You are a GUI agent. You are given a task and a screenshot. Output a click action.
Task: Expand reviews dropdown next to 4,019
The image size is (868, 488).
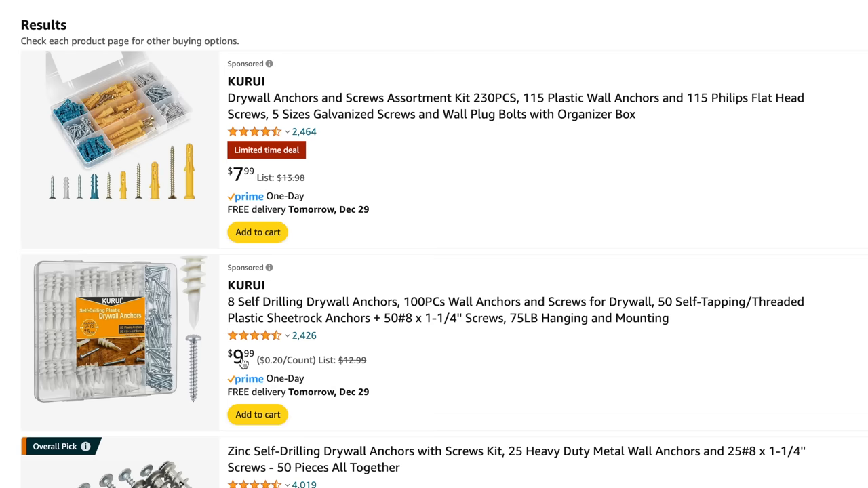tap(287, 485)
